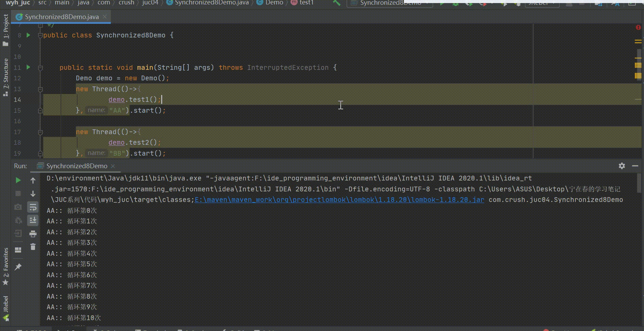Click the red error indicator above editor scrollbar
This screenshot has width=644, height=331.
click(x=638, y=27)
